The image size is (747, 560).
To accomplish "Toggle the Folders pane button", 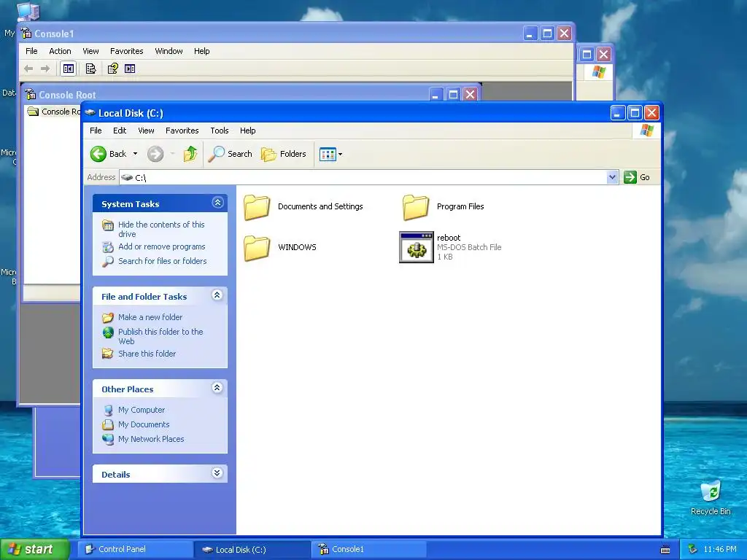I will click(284, 154).
